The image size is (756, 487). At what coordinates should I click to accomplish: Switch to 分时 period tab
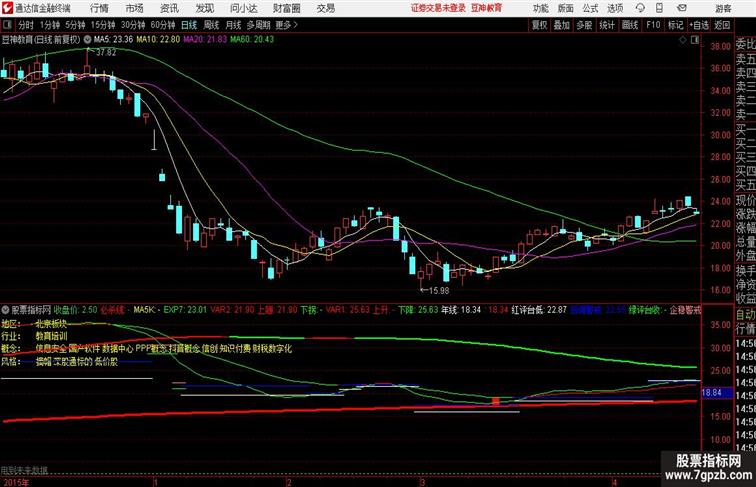pyautogui.click(x=26, y=25)
